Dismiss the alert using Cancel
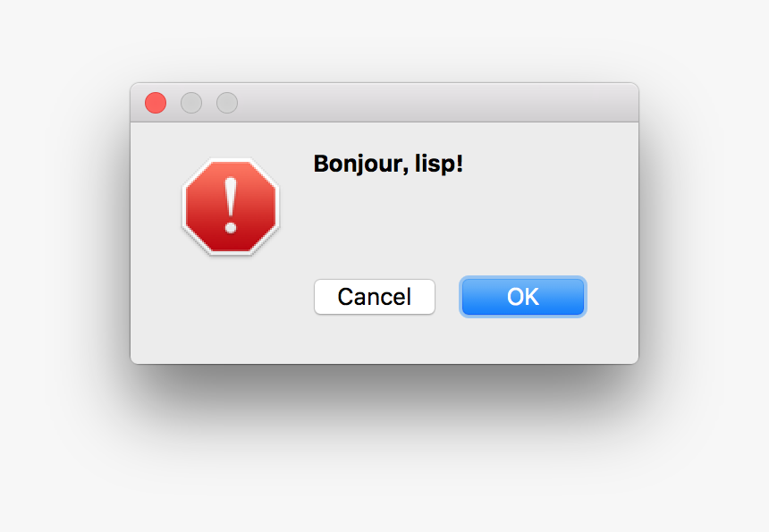The height and width of the screenshot is (532, 769). [x=375, y=297]
